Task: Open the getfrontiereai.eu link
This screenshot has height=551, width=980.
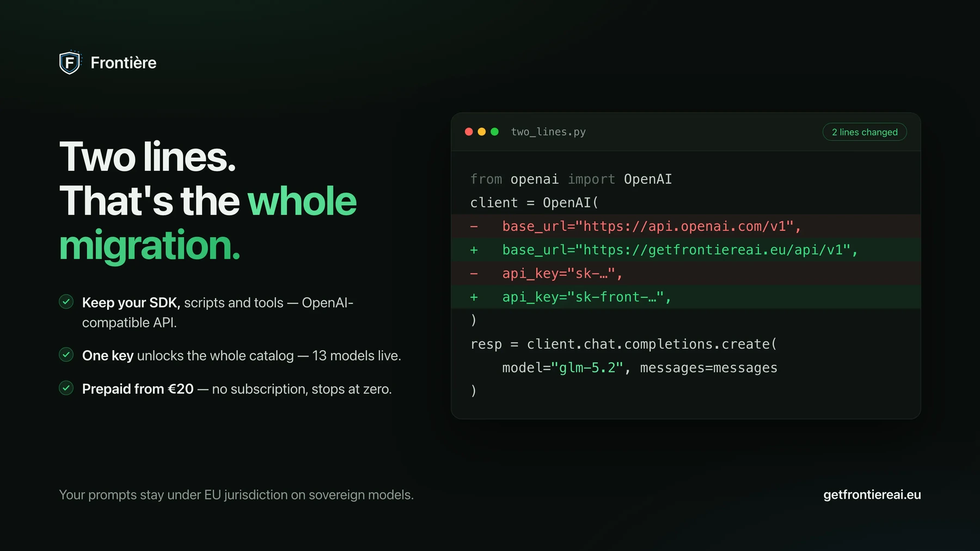Action: (x=872, y=494)
